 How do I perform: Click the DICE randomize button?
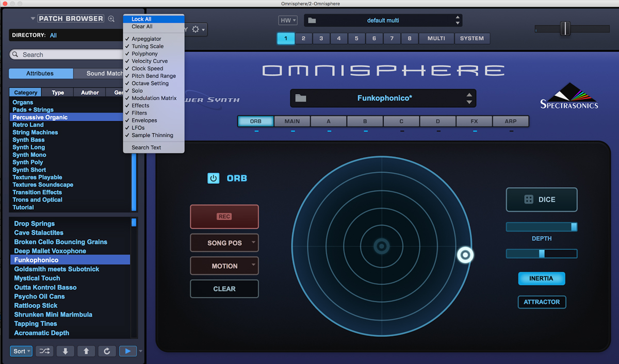pos(542,200)
